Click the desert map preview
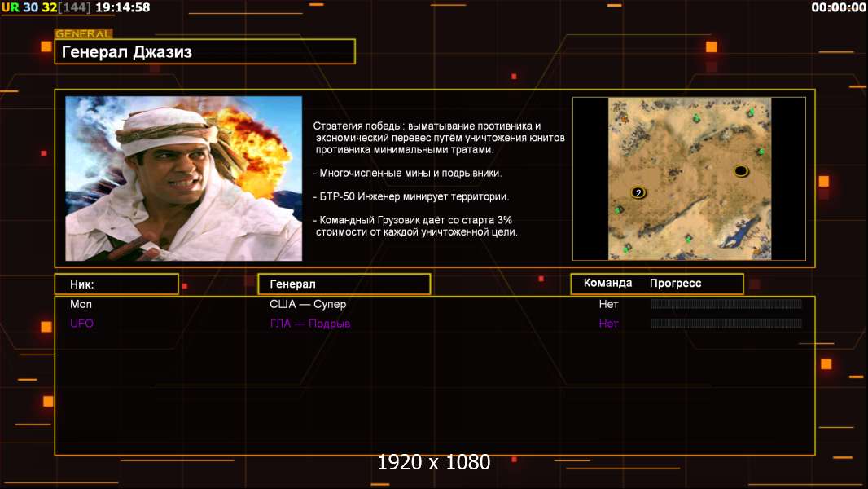The width and height of the screenshot is (868, 489). point(689,178)
